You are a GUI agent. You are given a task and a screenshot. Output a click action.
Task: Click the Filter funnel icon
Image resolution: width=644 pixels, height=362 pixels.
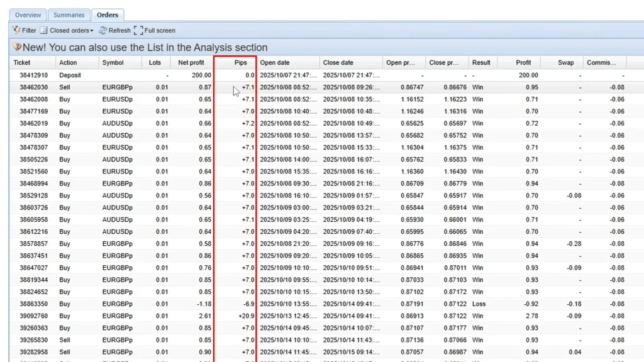tap(16, 30)
